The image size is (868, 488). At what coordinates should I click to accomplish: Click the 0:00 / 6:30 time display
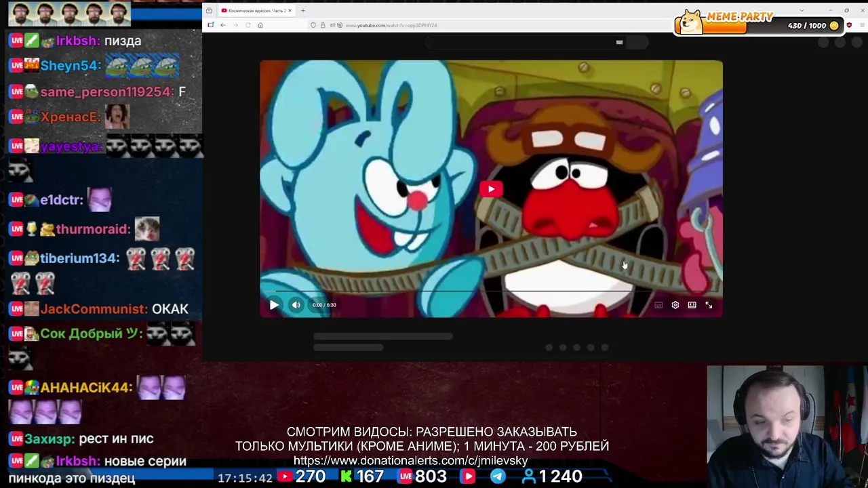pos(324,305)
